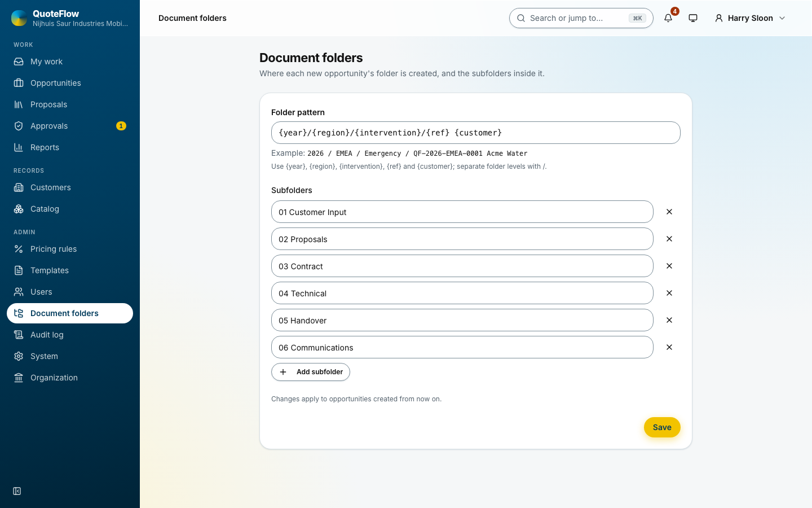Navigate to Proposals

(x=70, y=104)
